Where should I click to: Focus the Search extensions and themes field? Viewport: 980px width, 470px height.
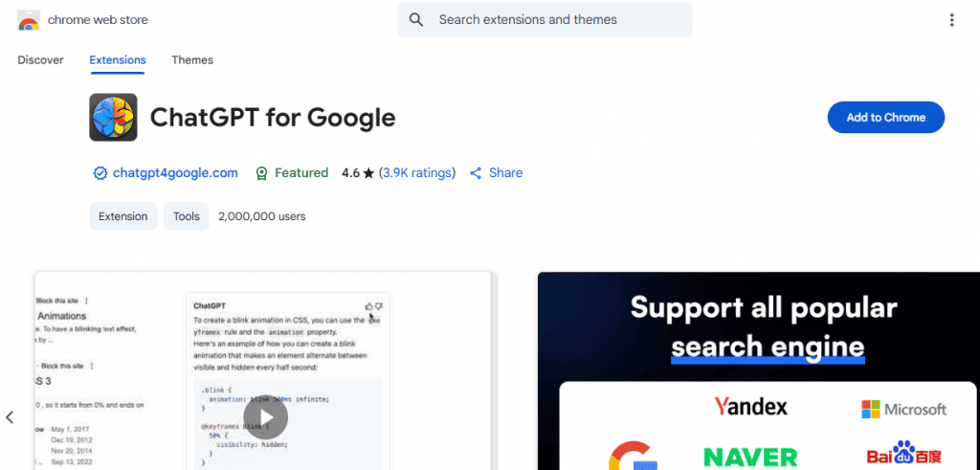[545, 20]
